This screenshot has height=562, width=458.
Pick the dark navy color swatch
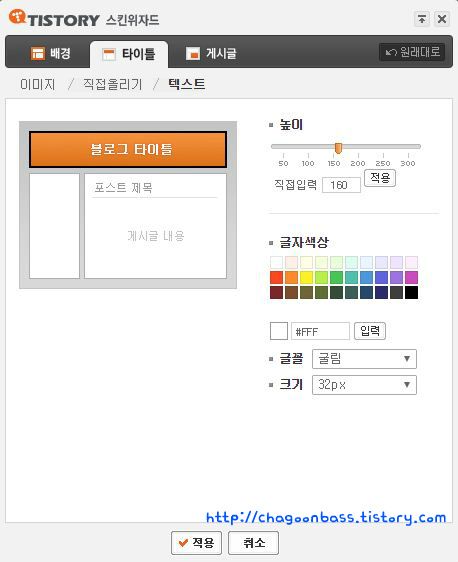pos(381,292)
